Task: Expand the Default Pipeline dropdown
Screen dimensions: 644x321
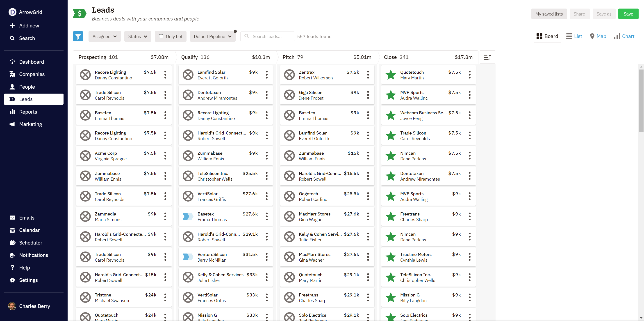Action: tap(212, 36)
